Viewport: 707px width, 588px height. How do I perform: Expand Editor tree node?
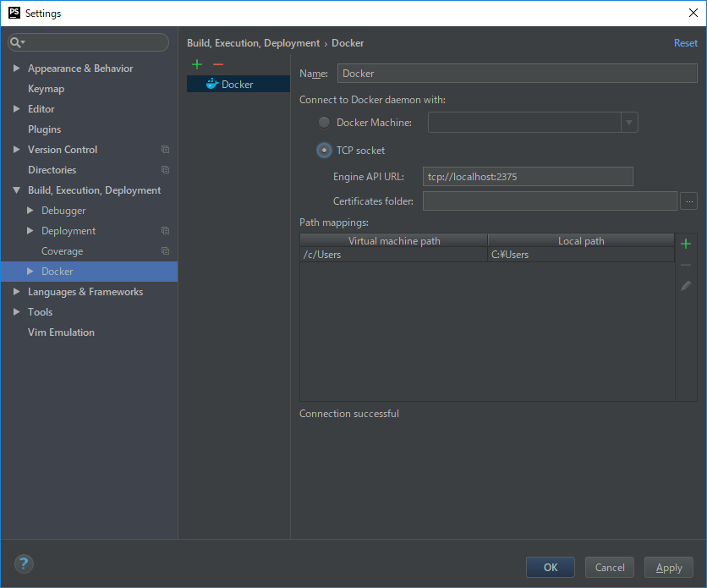(x=17, y=108)
